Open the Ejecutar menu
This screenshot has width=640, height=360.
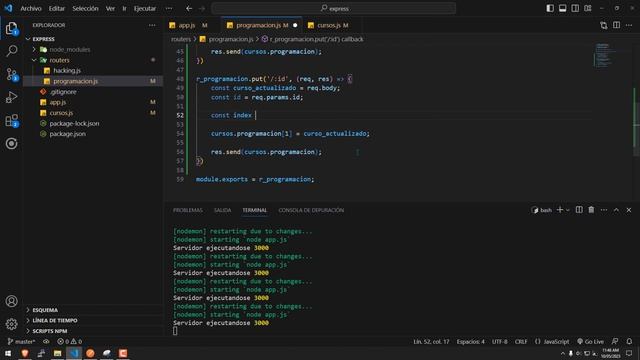145,8
